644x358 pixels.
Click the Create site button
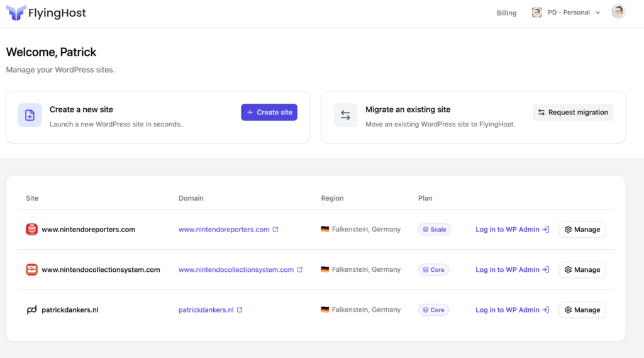pos(269,112)
